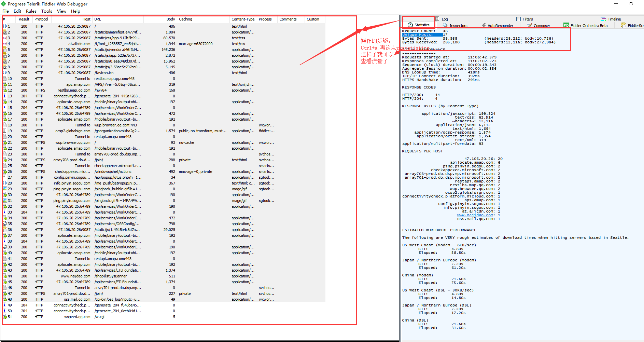Sort sessions by the Result column header
This screenshot has width=644, height=342.
coord(24,19)
